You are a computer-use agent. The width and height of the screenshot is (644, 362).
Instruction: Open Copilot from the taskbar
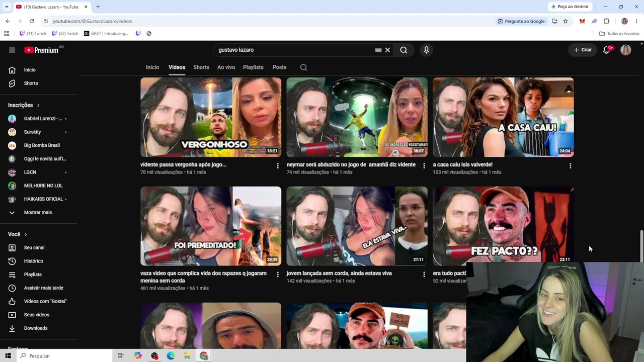(x=138, y=355)
